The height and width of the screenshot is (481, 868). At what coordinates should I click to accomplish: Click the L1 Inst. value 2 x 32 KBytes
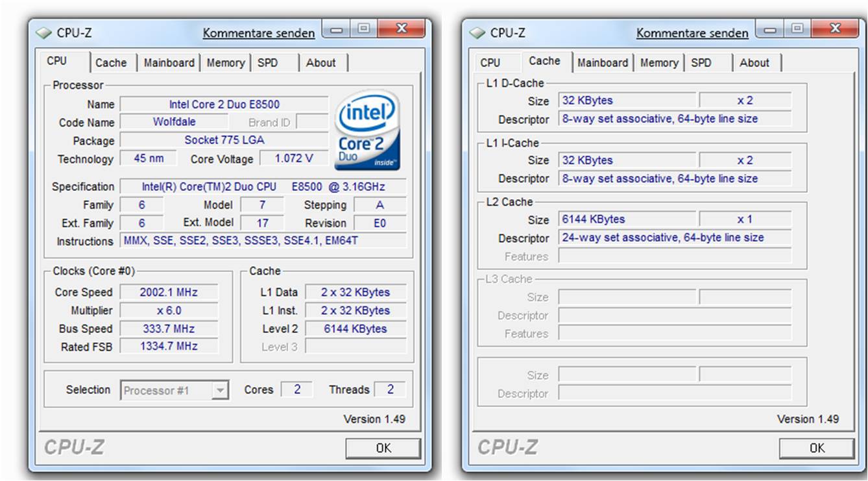point(356,310)
